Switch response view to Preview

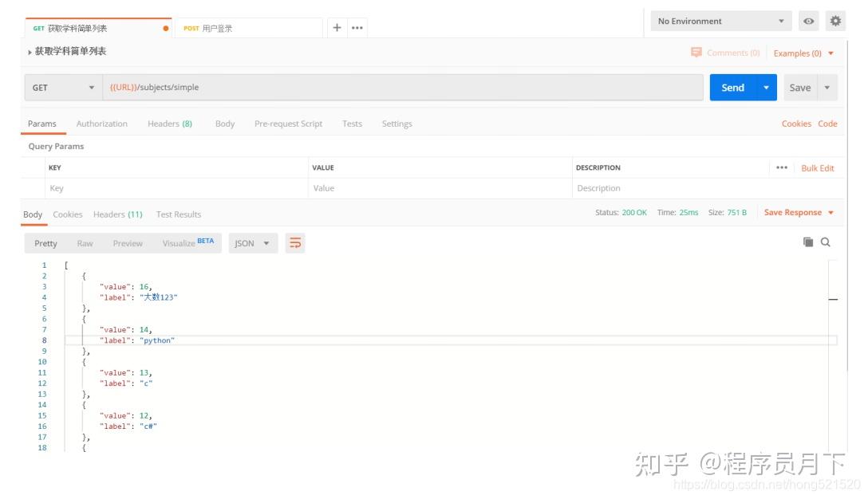tap(128, 243)
